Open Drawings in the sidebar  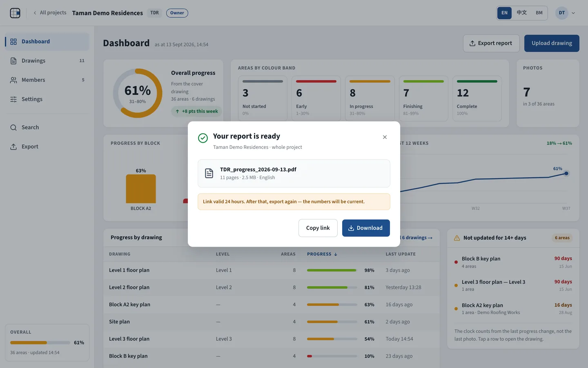click(47, 61)
